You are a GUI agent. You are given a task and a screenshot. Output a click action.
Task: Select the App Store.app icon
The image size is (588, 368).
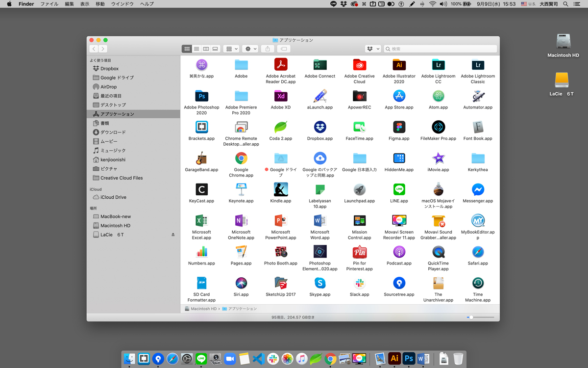[399, 96]
